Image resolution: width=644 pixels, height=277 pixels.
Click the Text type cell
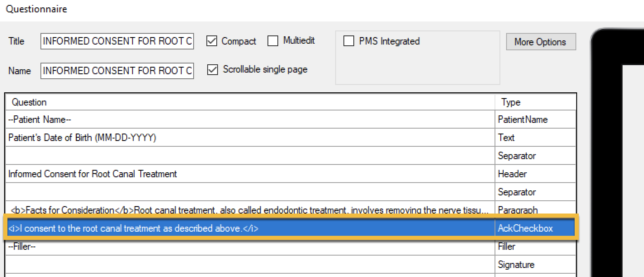535,138
